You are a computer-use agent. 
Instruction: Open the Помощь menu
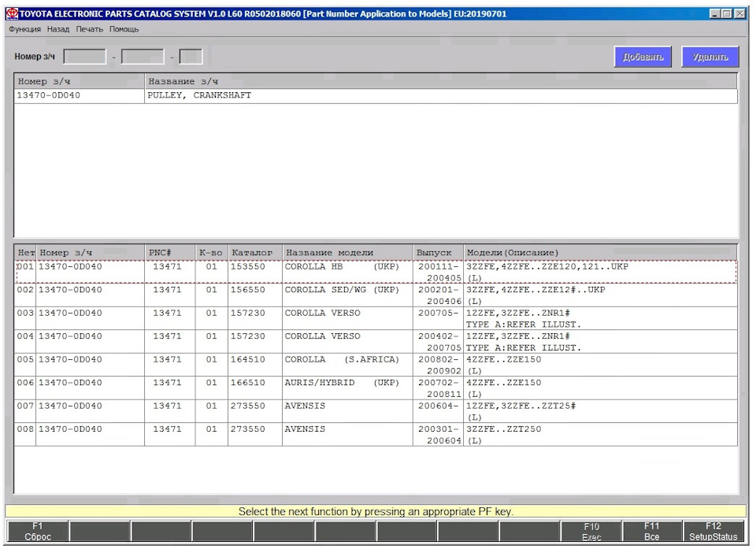point(124,29)
